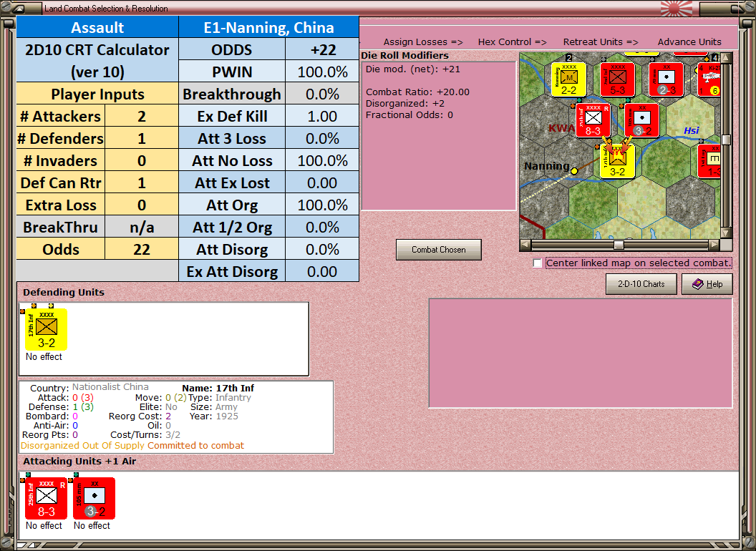The image size is (756, 551).
Task: Click the Def Can Rtr value cell
Action: (142, 182)
